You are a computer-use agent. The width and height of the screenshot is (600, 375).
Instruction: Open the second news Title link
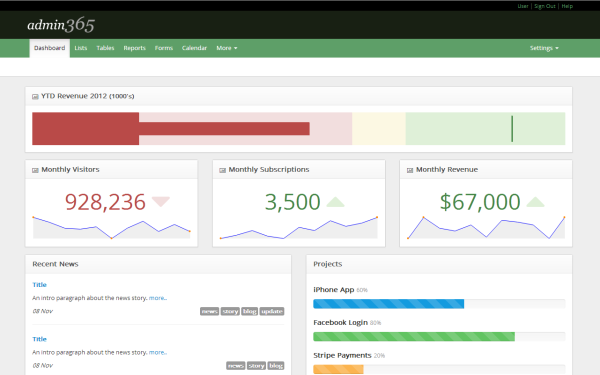(39, 339)
